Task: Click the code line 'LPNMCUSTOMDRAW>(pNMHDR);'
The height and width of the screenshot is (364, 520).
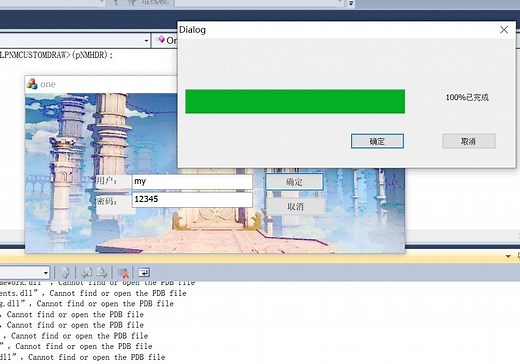Action: coord(56,55)
